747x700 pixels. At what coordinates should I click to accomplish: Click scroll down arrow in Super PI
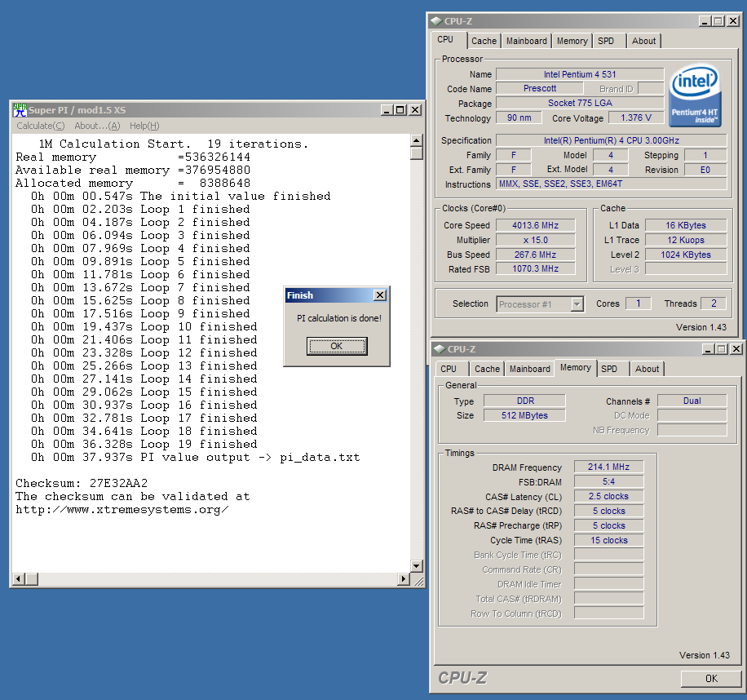417,566
